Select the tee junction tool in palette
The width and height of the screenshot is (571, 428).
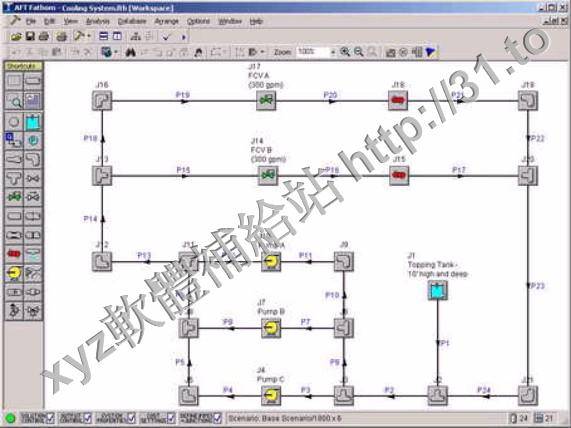[x=14, y=178]
